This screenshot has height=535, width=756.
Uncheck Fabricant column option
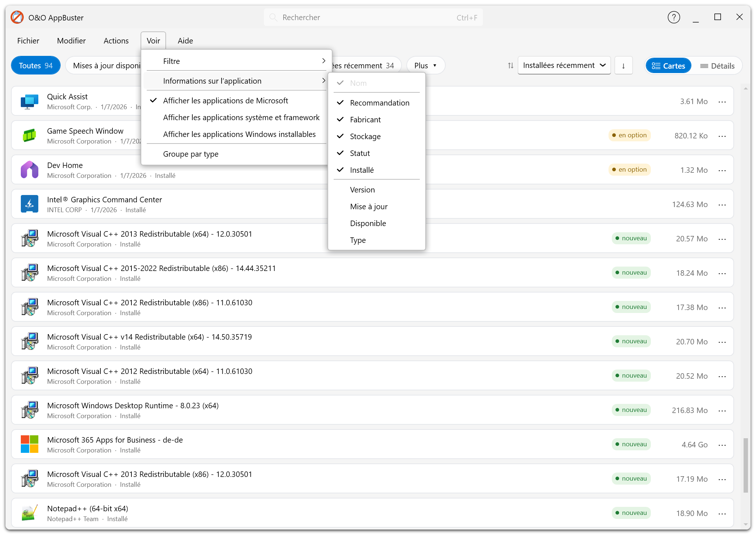[x=376, y=120]
